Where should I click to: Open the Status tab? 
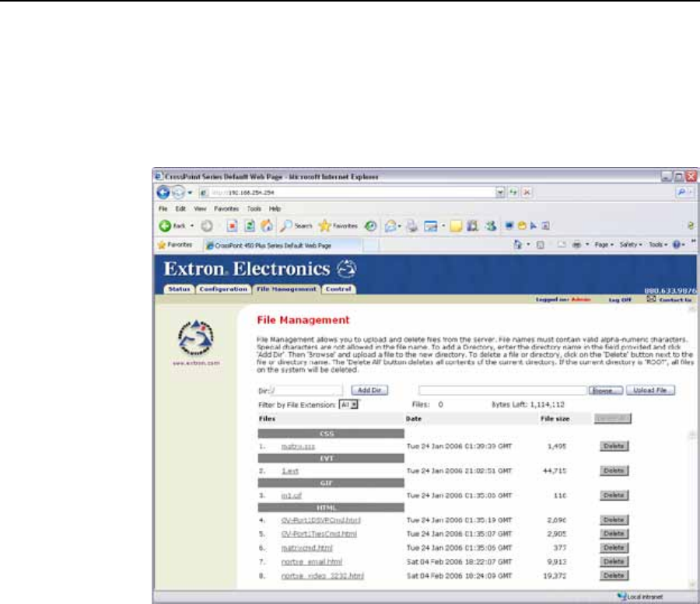[x=178, y=289]
